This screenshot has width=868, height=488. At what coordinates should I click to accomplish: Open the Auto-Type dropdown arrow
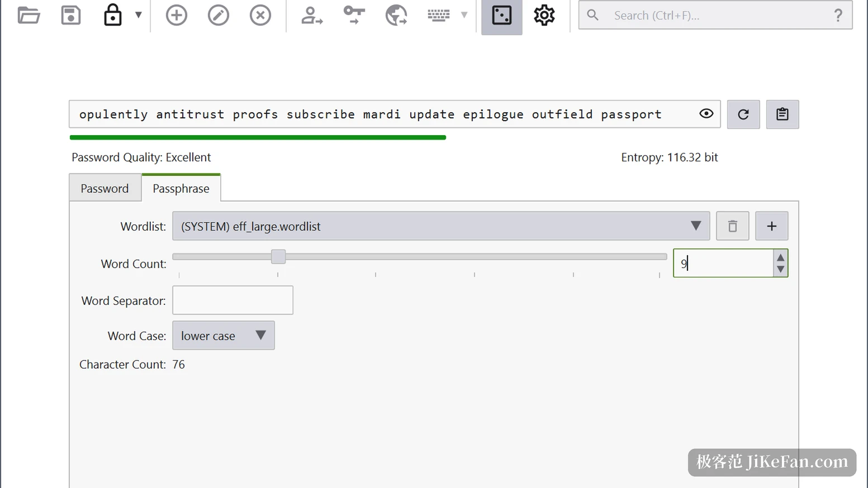[x=464, y=15]
